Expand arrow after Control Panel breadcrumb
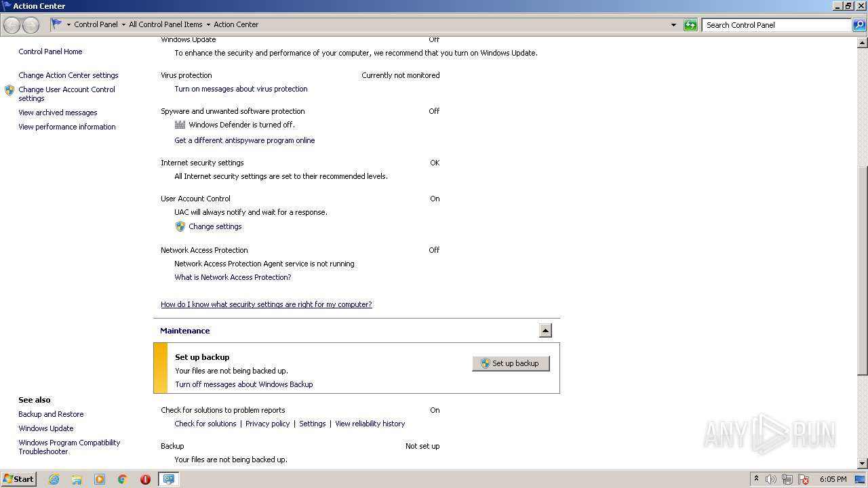The image size is (868, 488). [123, 24]
